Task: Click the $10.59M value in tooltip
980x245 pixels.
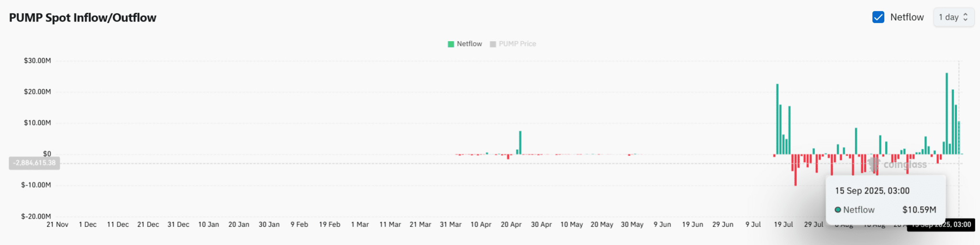Action: (x=919, y=210)
